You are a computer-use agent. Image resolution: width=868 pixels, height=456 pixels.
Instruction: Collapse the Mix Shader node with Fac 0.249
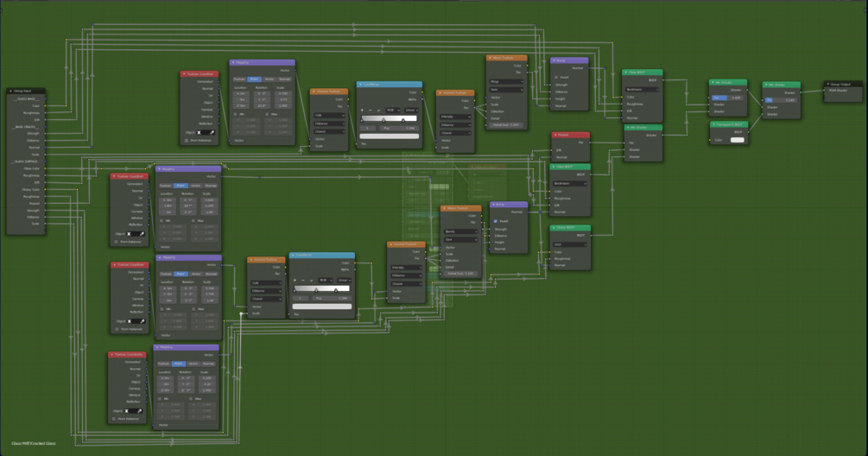tap(766, 85)
